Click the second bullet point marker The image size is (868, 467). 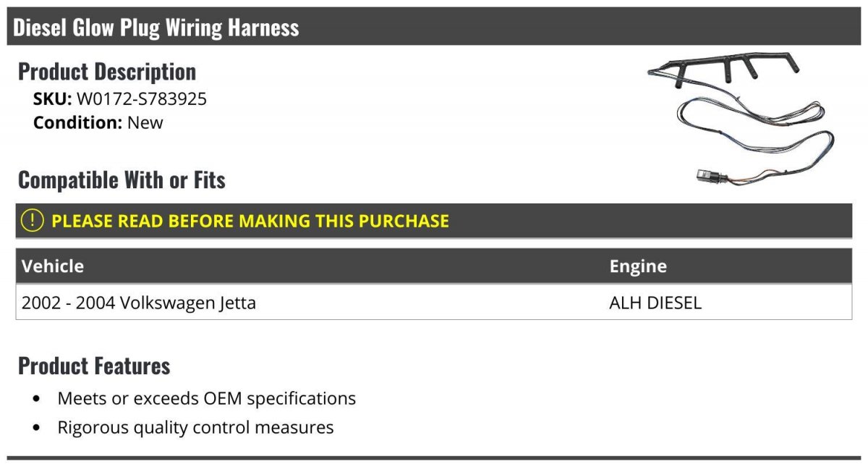pyautogui.click(x=37, y=428)
